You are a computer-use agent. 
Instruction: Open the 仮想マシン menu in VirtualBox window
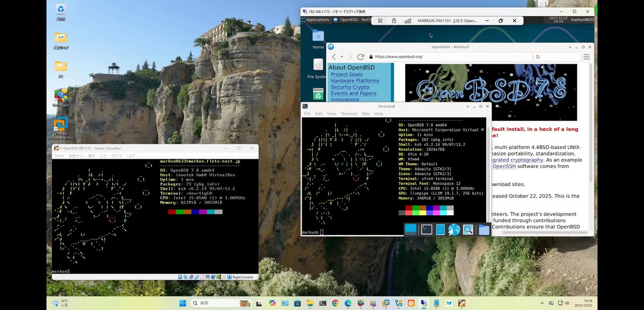tap(76, 156)
